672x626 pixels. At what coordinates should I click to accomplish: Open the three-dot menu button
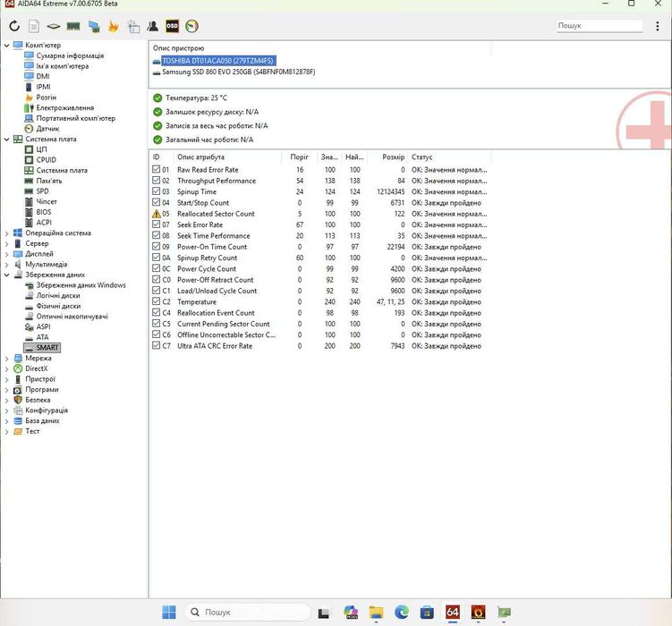coord(658,26)
